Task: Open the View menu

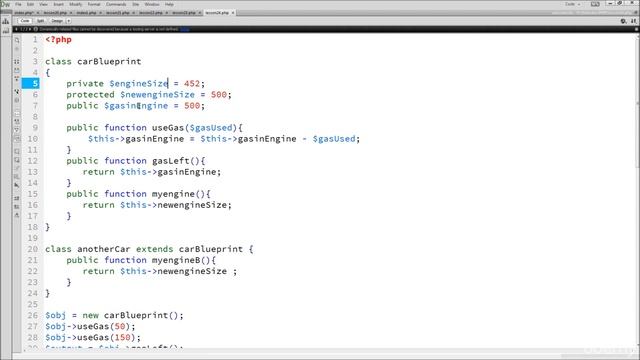Action: pos(43,4)
